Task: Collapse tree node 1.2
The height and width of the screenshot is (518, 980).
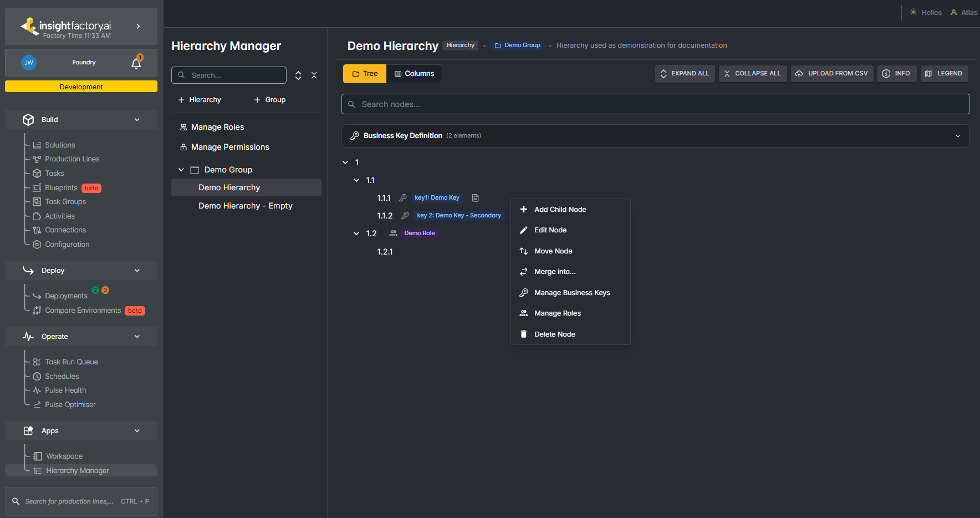Action: click(356, 233)
